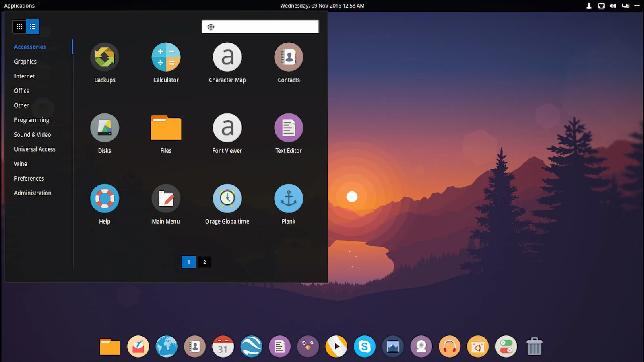The image size is (644, 362).
Task: Switch to category list view
Action: (x=32, y=26)
